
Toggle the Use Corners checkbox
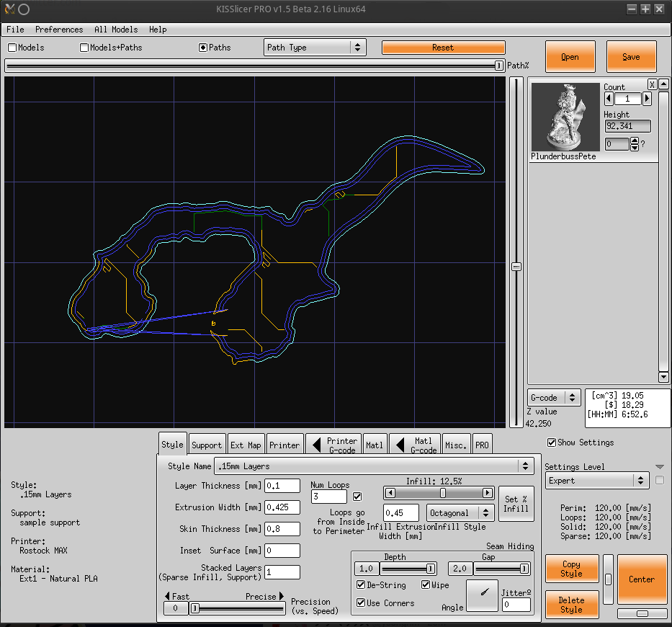pyautogui.click(x=361, y=603)
